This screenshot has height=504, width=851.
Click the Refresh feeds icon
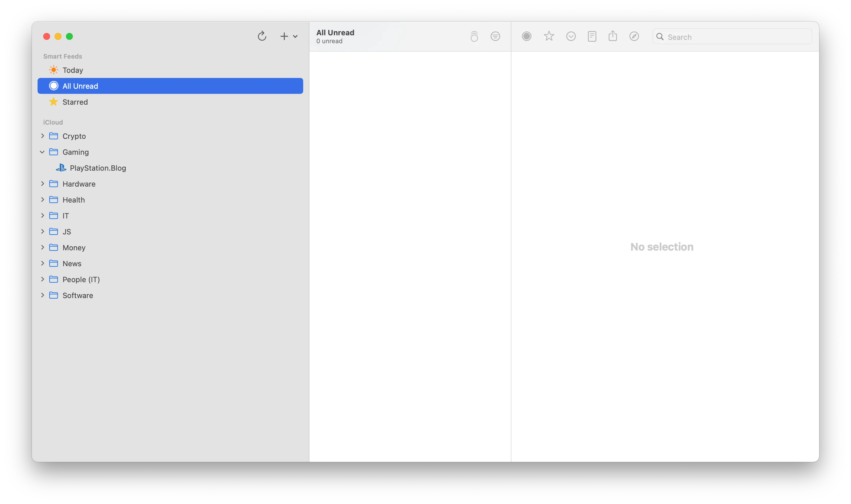[261, 36]
